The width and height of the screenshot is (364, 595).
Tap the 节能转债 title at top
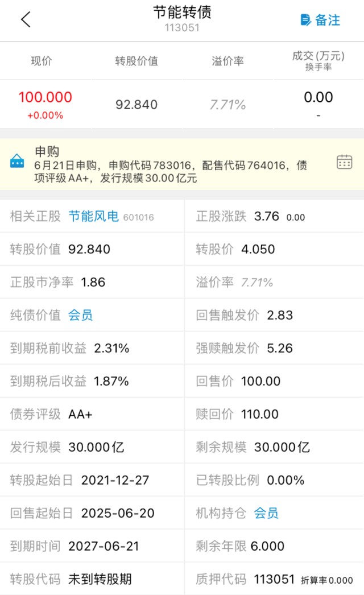click(182, 13)
